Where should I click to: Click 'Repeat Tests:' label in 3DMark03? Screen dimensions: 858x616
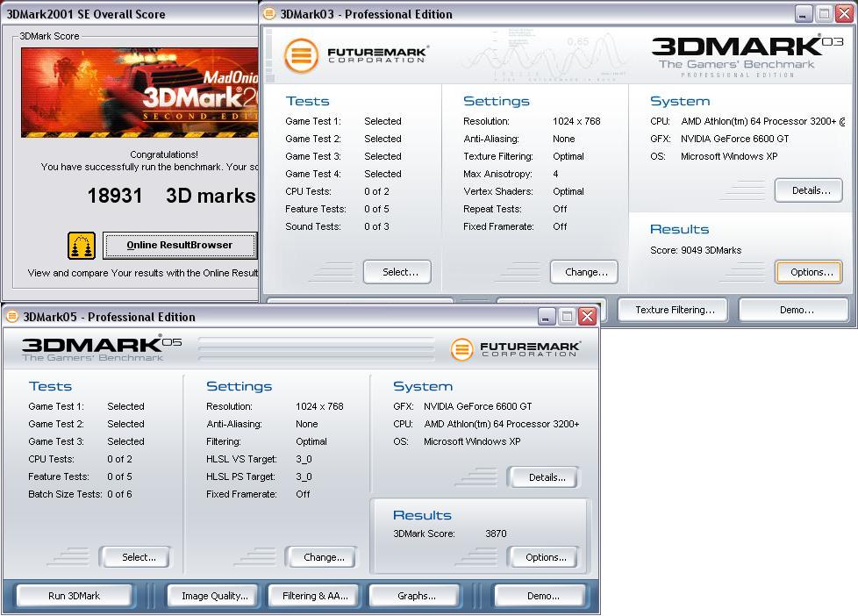pos(492,209)
